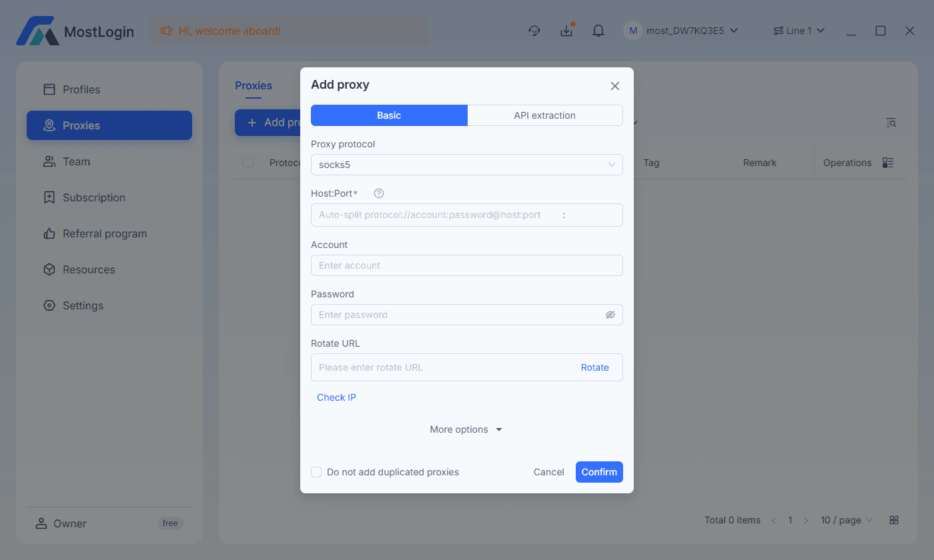Open the downloads icon in the header
This screenshot has height=560, width=934.
coord(566,31)
